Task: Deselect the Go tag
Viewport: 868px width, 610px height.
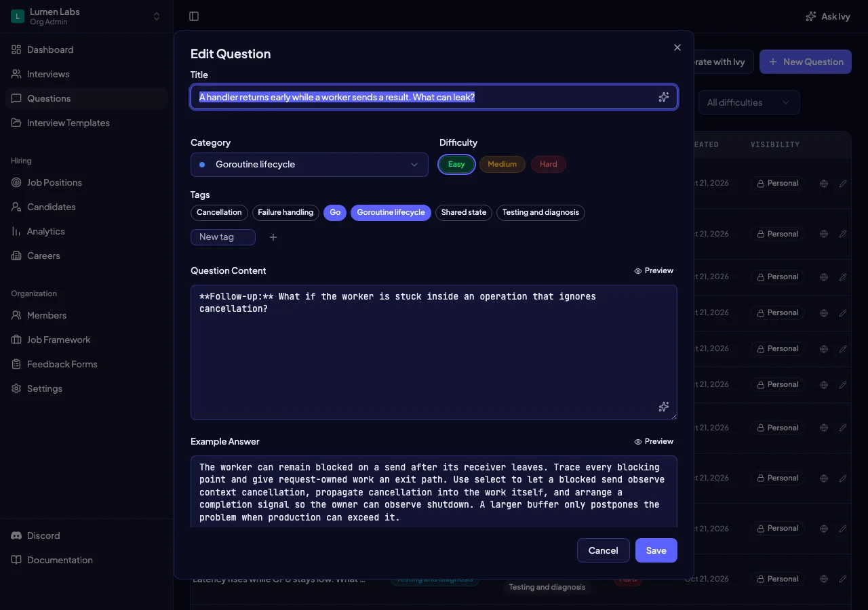Action: (335, 213)
